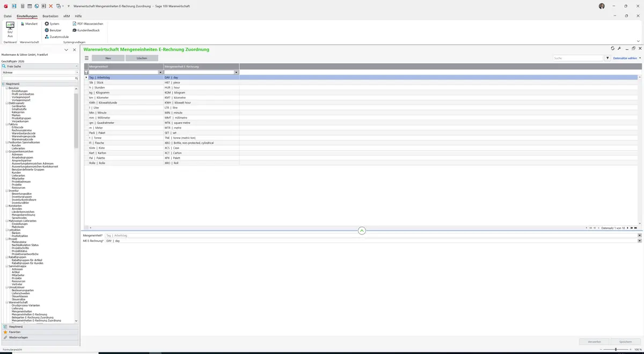Click into the Suche search field
This screenshot has height=354, width=644.
click(x=579, y=58)
